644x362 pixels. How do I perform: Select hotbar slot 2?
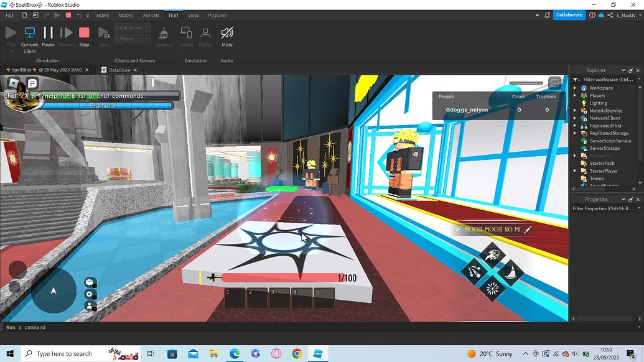click(257, 297)
